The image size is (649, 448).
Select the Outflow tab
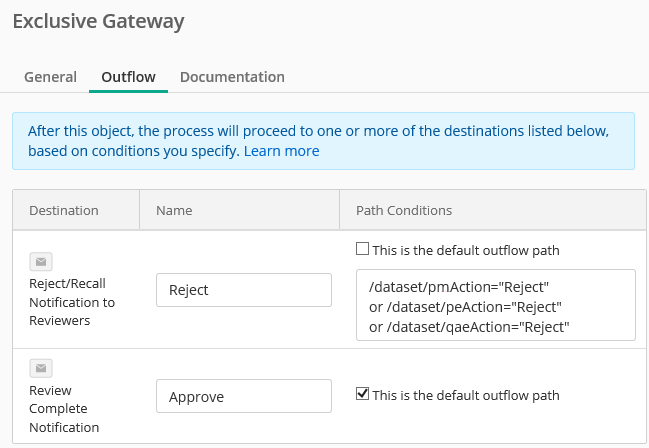(x=128, y=77)
